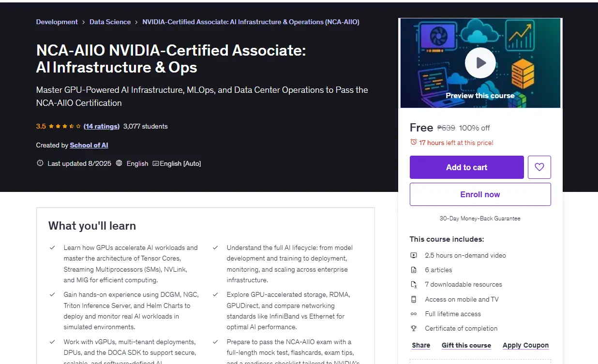
Task: Click the star rating icons
Action: pyautogui.click(x=65, y=126)
